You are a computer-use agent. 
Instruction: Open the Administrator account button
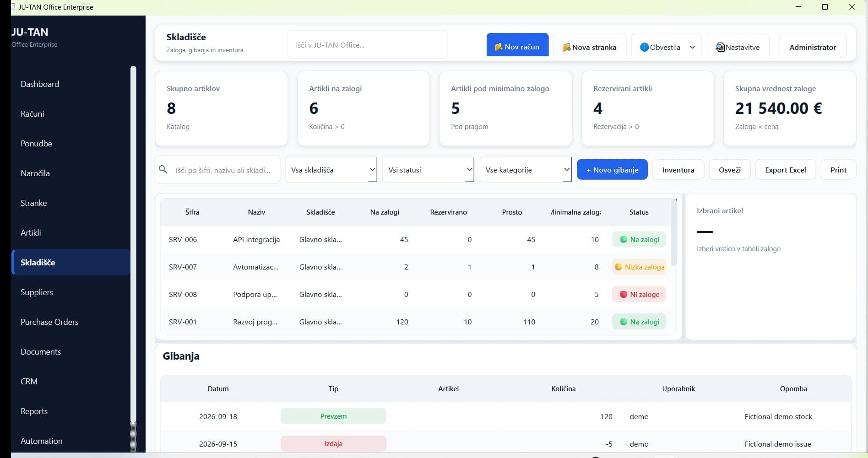(813, 45)
